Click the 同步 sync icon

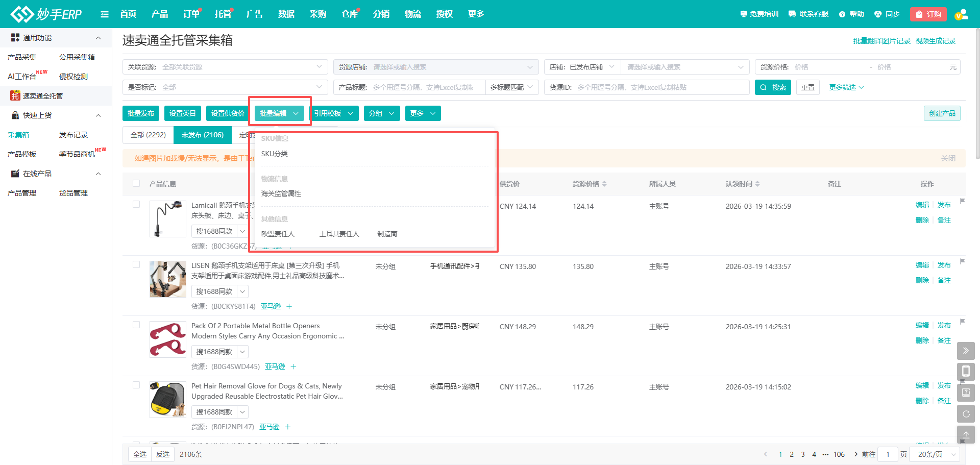(887, 14)
